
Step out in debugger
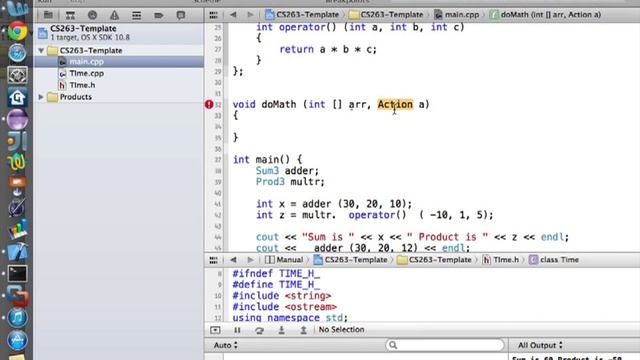[x=303, y=330]
